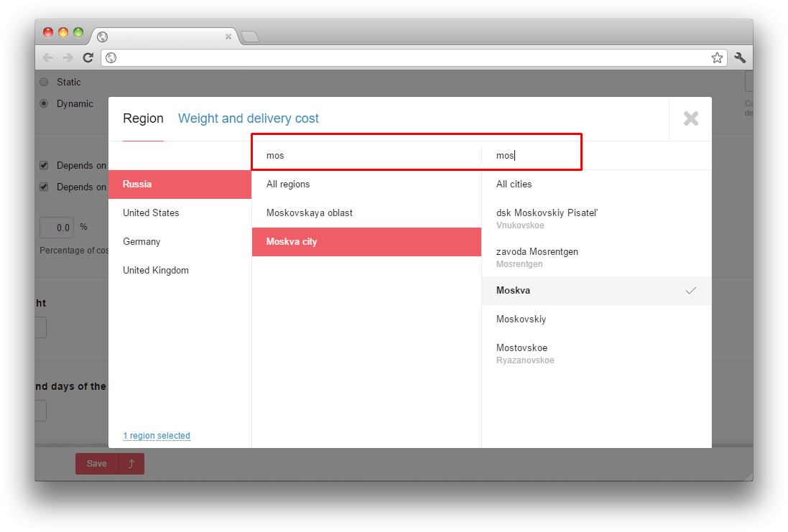The width and height of the screenshot is (788, 532).
Task: Select dsk Moskovskiy Pisatel' city
Action: (x=596, y=218)
